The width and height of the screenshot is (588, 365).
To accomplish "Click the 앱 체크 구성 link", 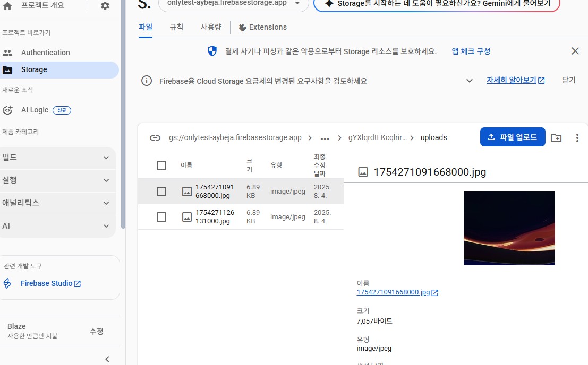I will coord(471,51).
